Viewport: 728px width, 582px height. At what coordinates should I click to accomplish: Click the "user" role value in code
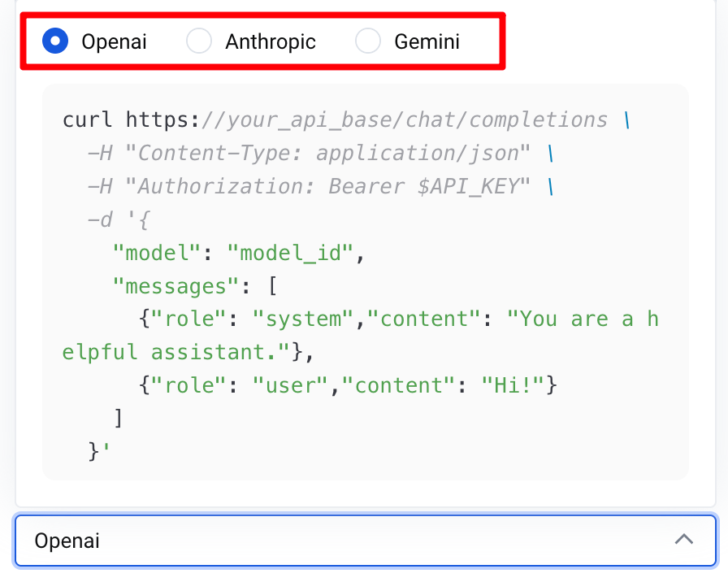292,385
